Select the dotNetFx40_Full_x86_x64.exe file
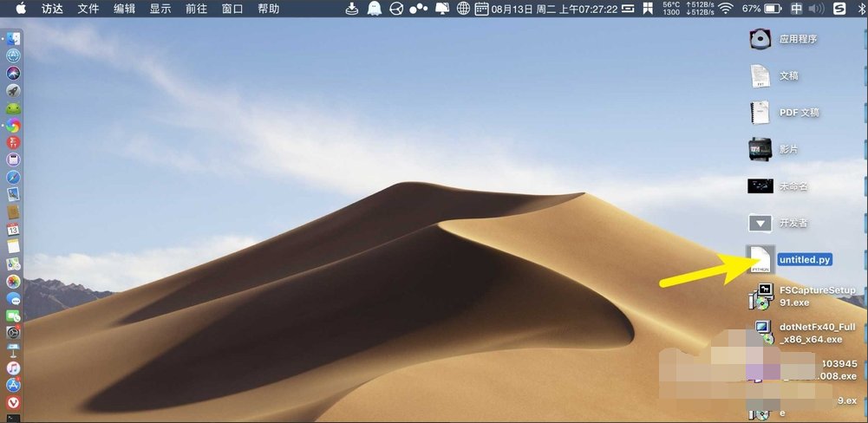 760,333
